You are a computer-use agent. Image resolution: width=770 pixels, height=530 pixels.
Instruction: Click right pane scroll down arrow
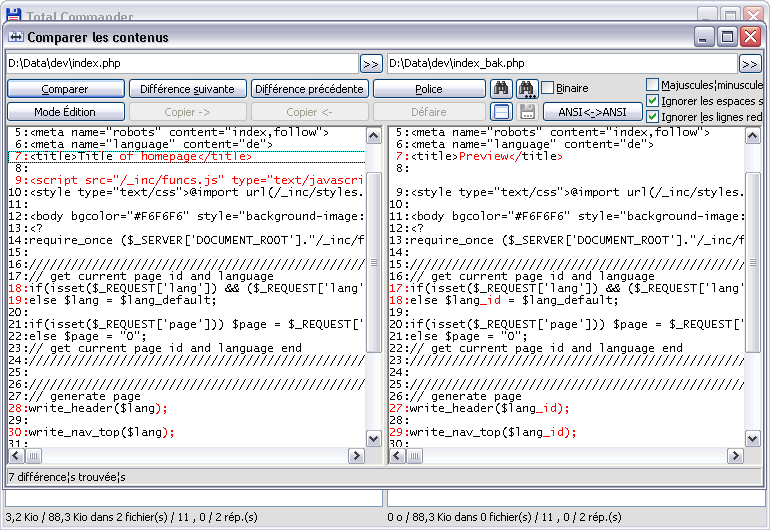click(753, 438)
